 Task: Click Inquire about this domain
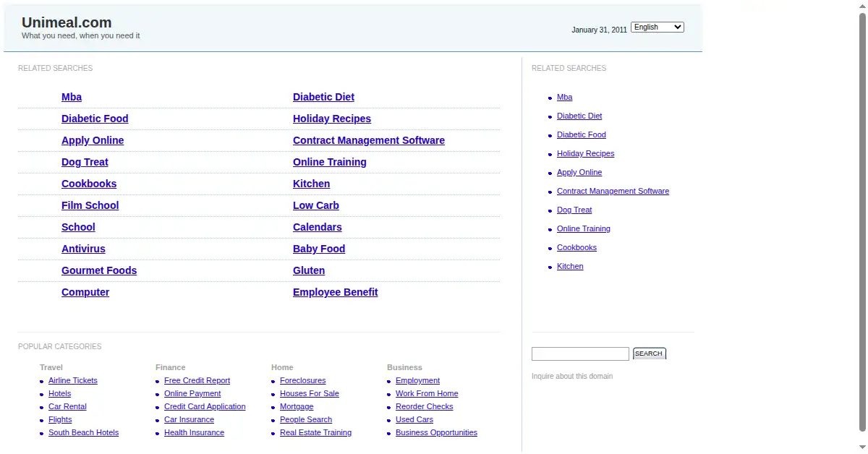572,376
